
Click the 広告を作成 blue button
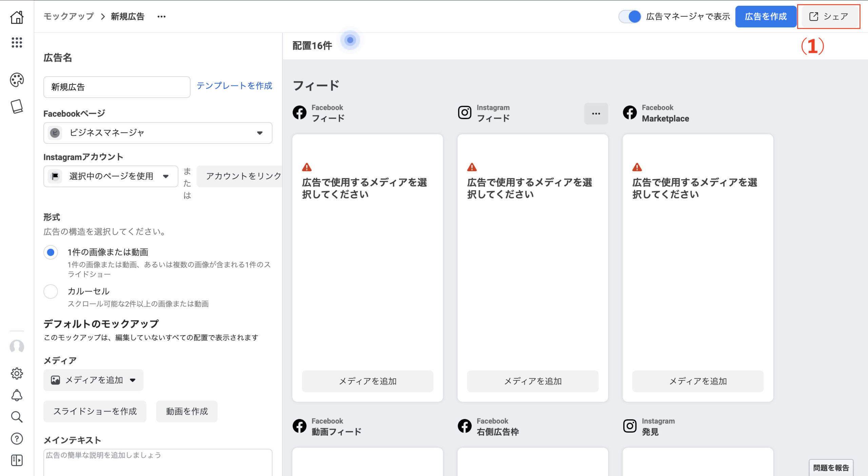pos(766,17)
